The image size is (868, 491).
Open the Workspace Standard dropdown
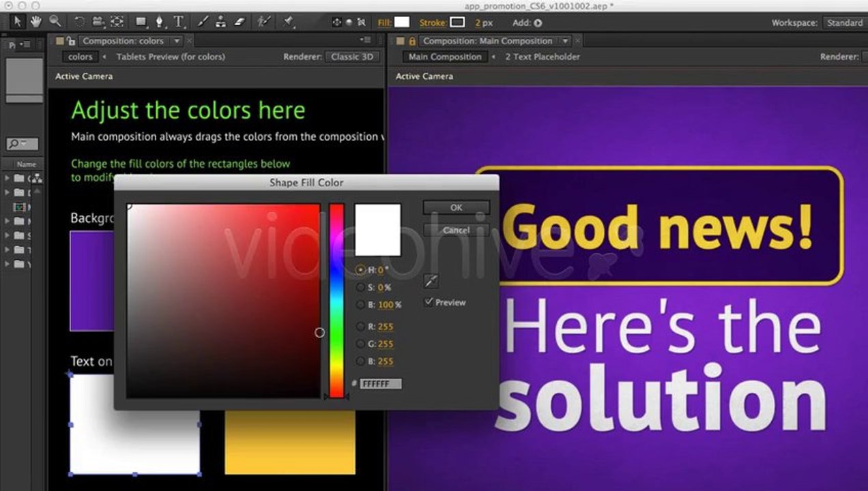click(x=844, y=23)
